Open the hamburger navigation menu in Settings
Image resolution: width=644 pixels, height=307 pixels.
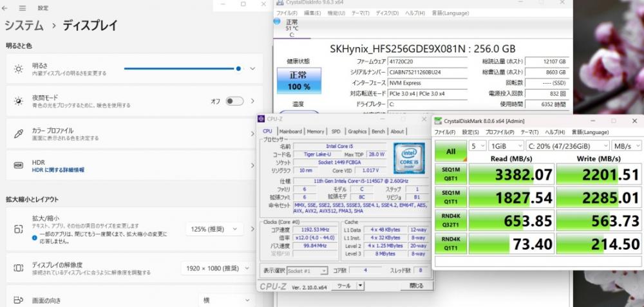click(23, 8)
